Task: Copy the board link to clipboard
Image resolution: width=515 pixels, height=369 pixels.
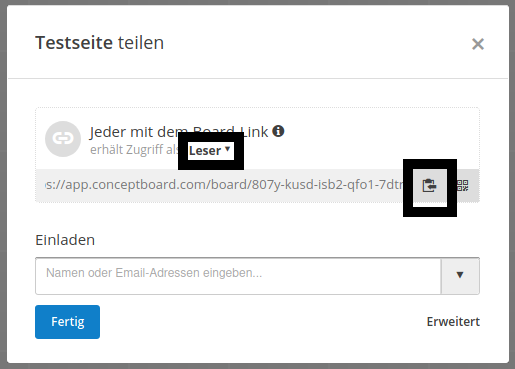Action: (x=430, y=186)
